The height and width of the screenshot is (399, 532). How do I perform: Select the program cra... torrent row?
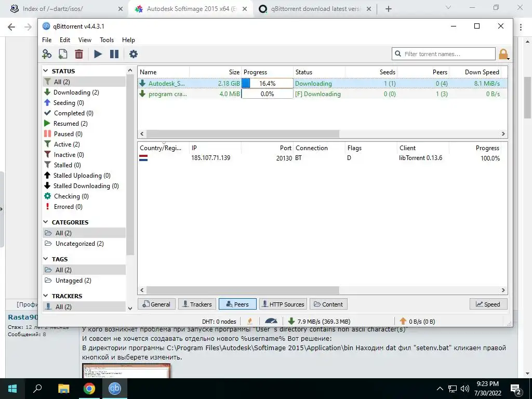322,94
